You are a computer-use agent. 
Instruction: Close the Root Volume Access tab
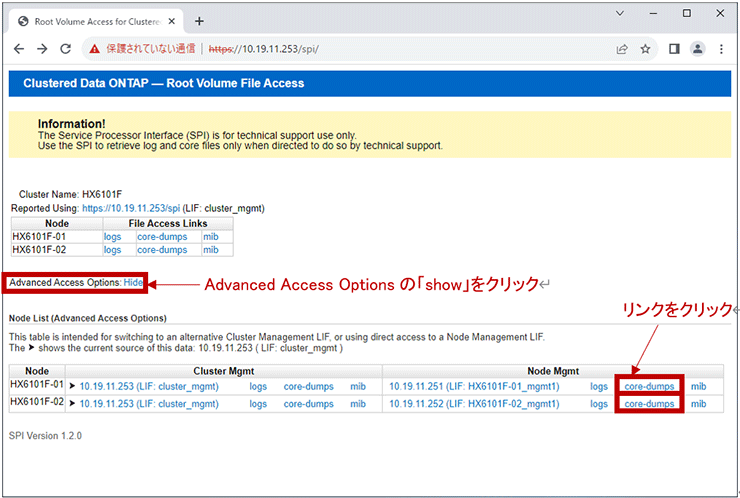click(x=172, y=21)
